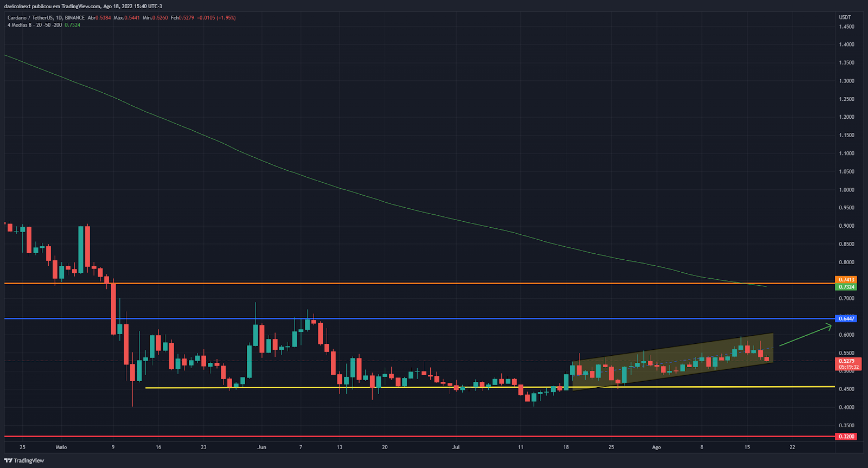Click the TradingView logo at bottom left
Screen dimensions: 868x468
[24, 460]
